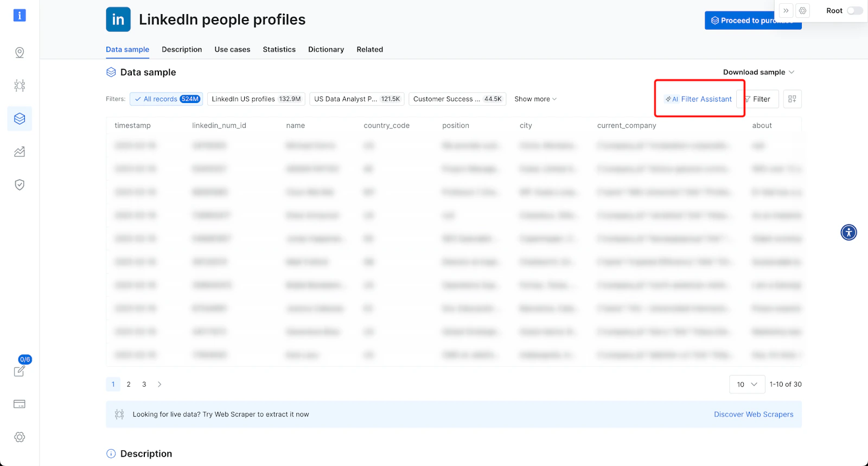Viewport: 868px width, 466px height.
Task: Toggle the Root switch
Action: (854, 11)
